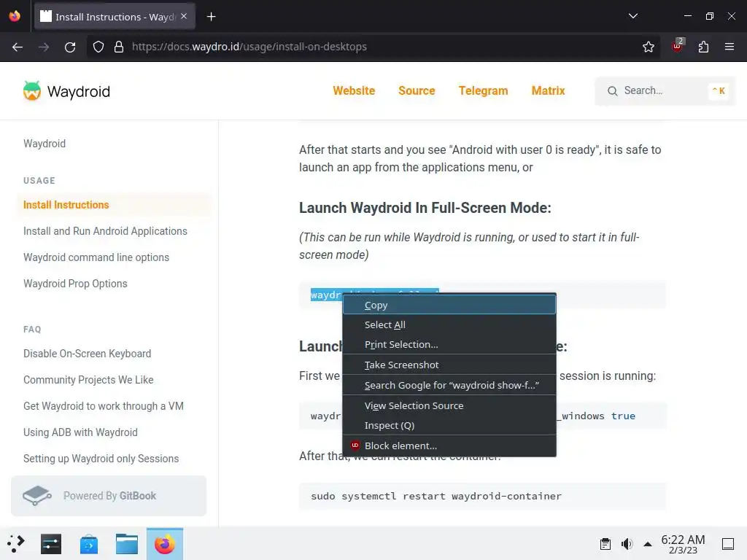Choose View Selection Source from the context menu

(x=449, y=405)
